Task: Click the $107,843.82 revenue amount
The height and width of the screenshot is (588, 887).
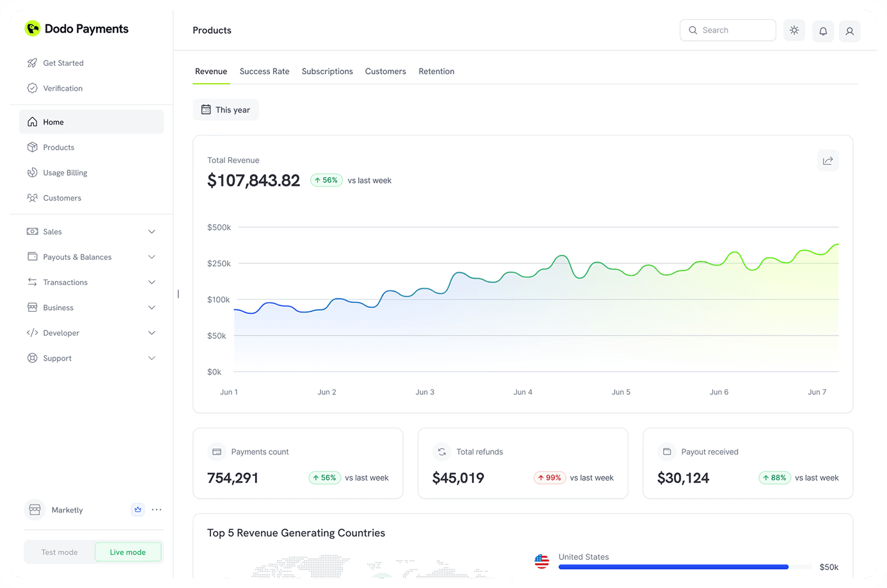Action: (253, 181)
